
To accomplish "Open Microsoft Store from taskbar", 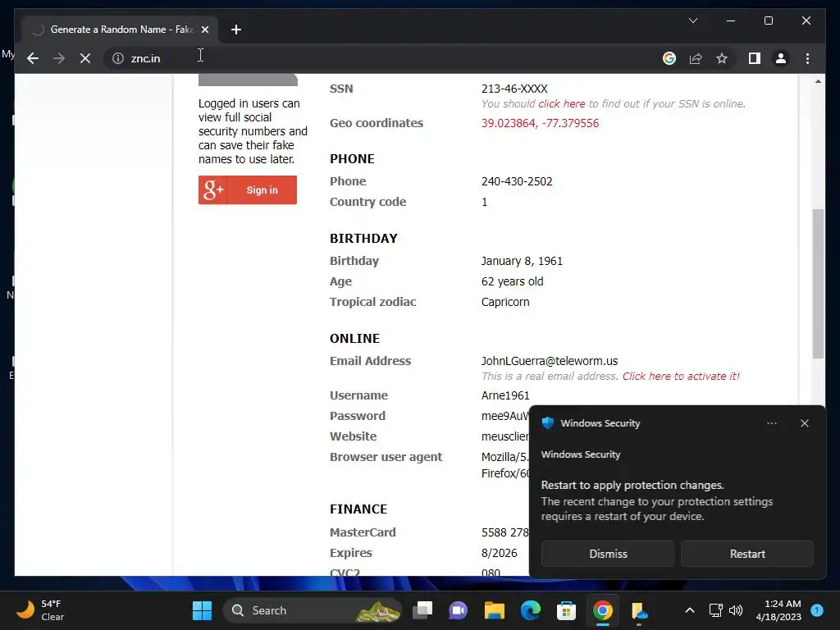I will point(566,610).
